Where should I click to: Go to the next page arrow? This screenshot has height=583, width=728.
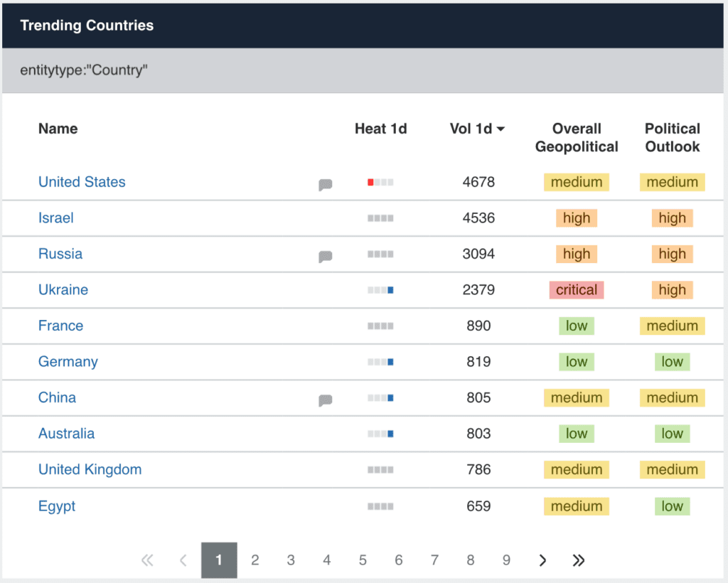pyautogui.click(x=542, y=560)
